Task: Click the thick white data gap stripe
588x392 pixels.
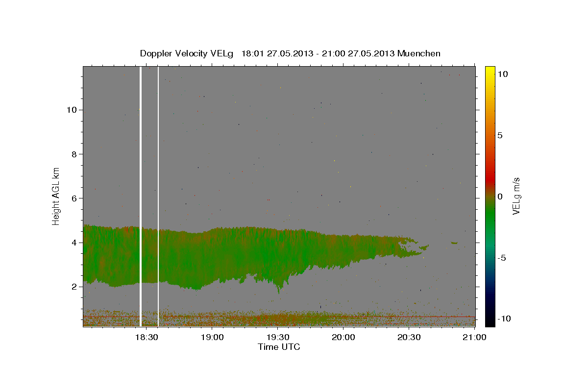Action: 141,196
